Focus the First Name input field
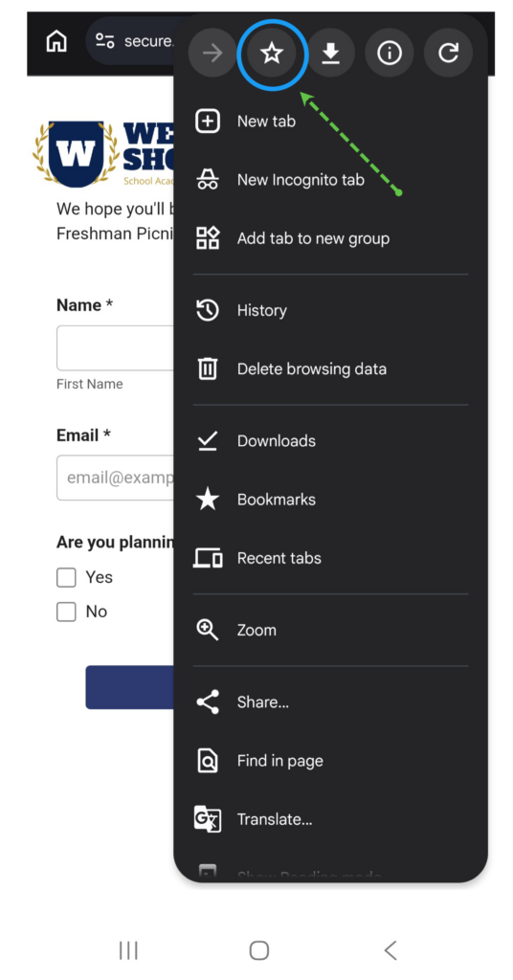The width and height of the screenshot is (513, 980). point(116,348)
